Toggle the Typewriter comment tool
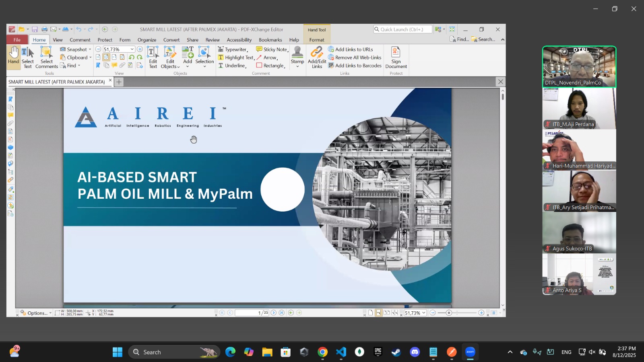The height and width of the screenshot is (362, 644). click(233, 49)
